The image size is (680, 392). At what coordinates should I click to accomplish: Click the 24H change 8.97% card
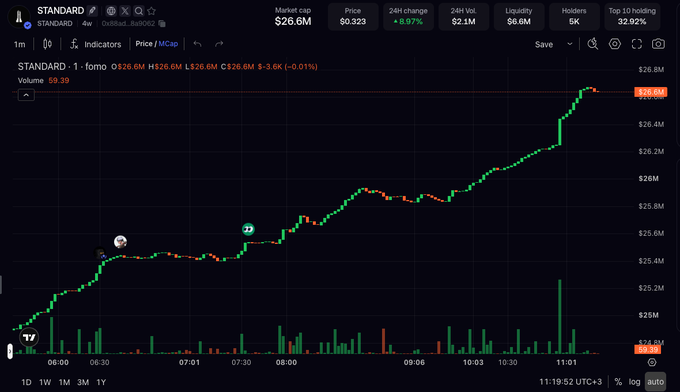[x=408, y=16]
